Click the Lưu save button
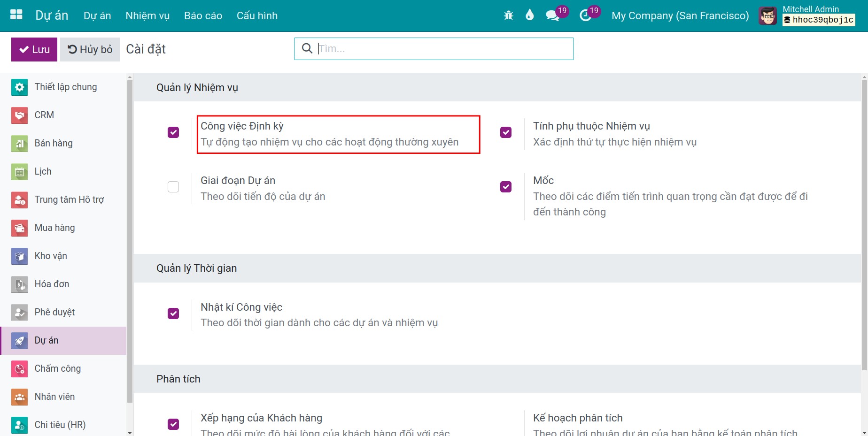The height and width of the screenshot is (436, 868). coord(34,49)
